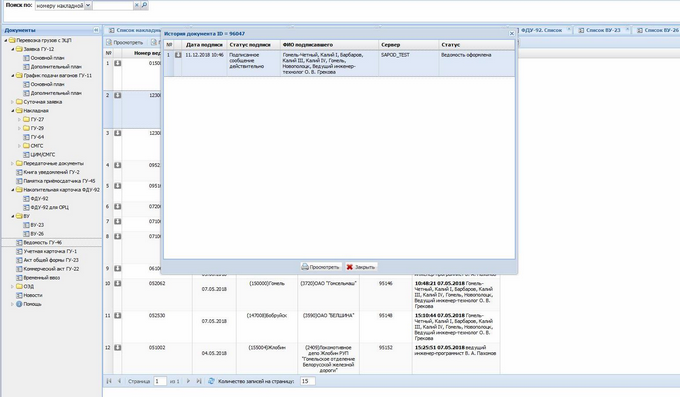Open 'Основной план' under Заявка ГУ-12
This screenshot has width=680, height=397.
[47, 58]
